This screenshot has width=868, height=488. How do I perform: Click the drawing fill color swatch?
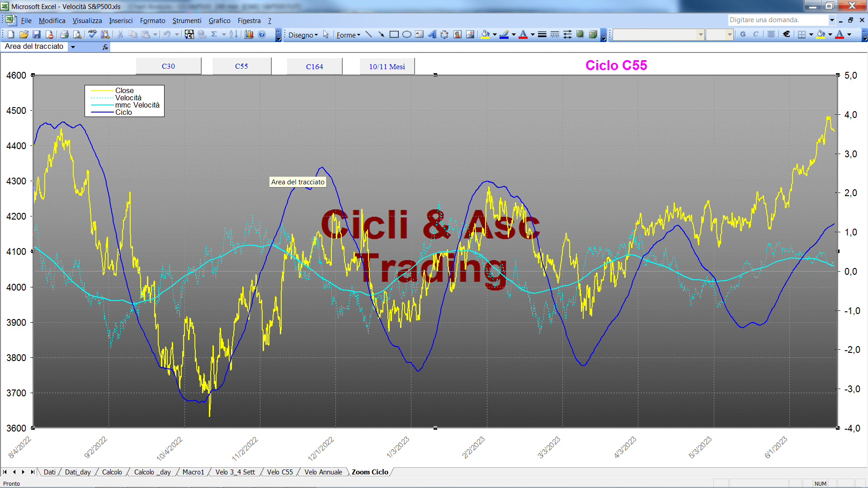pos(486,34)
